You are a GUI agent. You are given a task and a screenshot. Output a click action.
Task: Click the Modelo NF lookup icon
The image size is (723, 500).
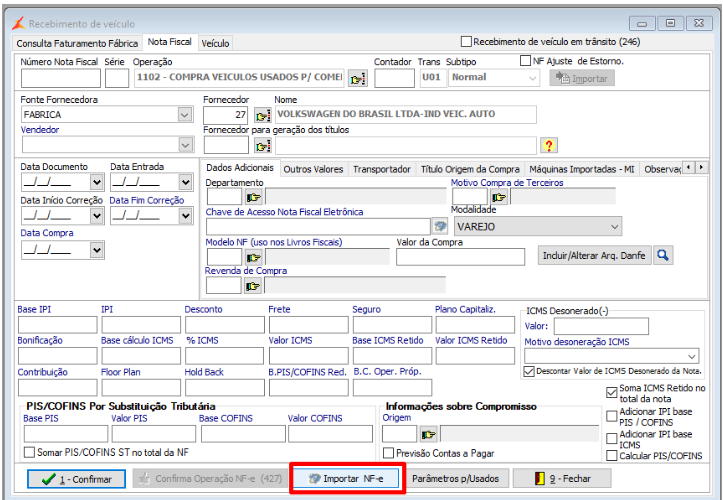[x=253, y=256]
